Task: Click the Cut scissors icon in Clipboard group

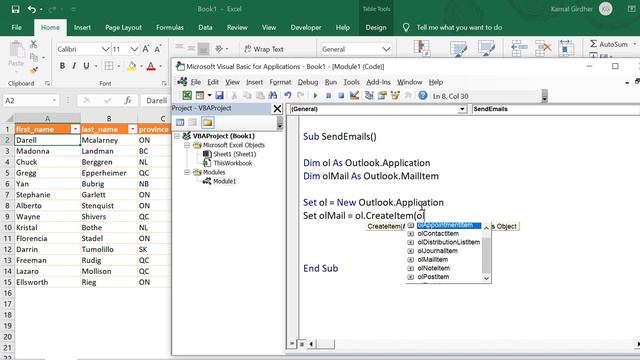Action: [x=33, y=44]
